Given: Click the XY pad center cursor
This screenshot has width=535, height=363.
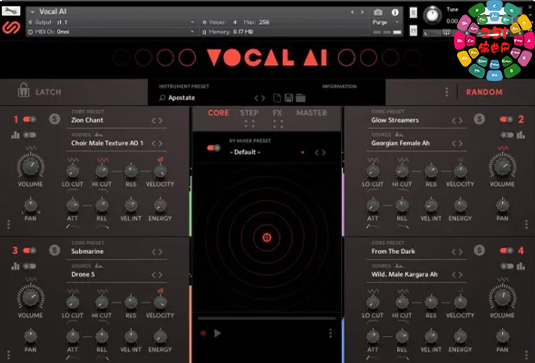Looking at the screenshot, I should (267, 237).
